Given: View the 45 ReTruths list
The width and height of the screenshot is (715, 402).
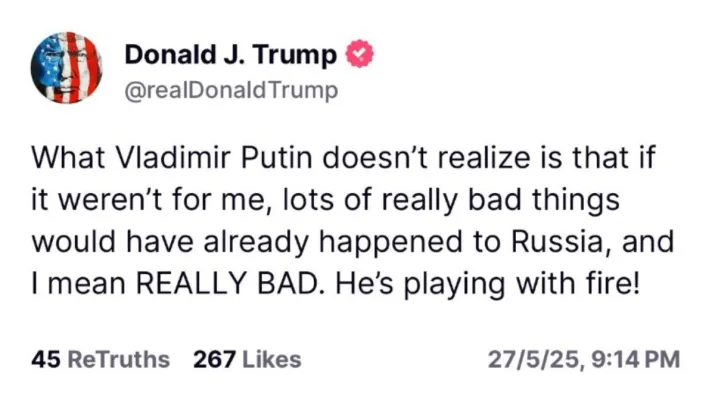Looking at the screenshot, I should [x=100, y=359].
